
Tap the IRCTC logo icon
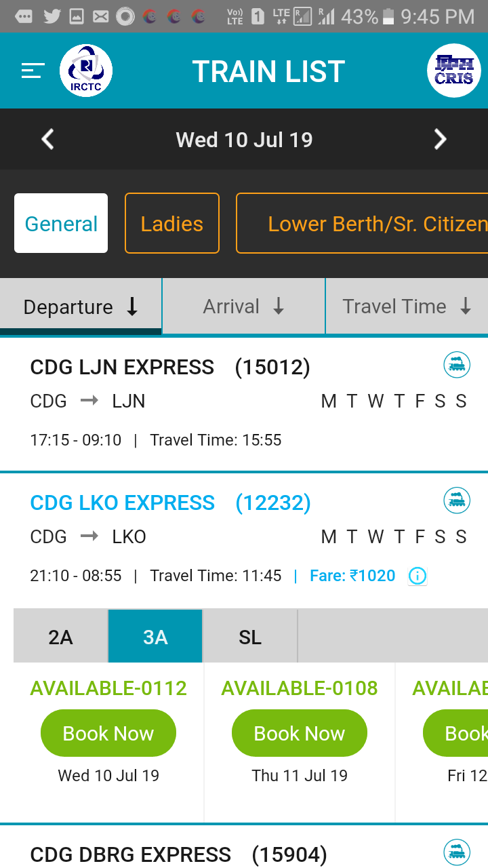pyautogui.click(x=86, y=71)
